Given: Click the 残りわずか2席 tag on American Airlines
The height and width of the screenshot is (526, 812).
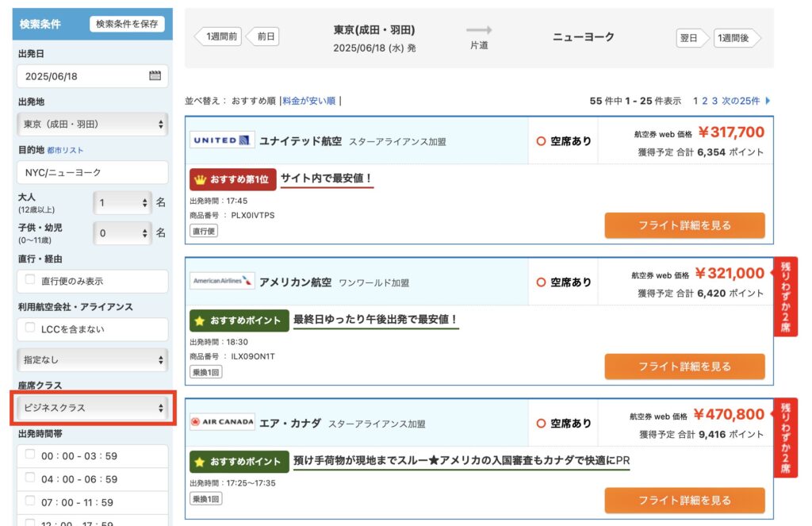Looking at the screenshot, I should 786,297.
